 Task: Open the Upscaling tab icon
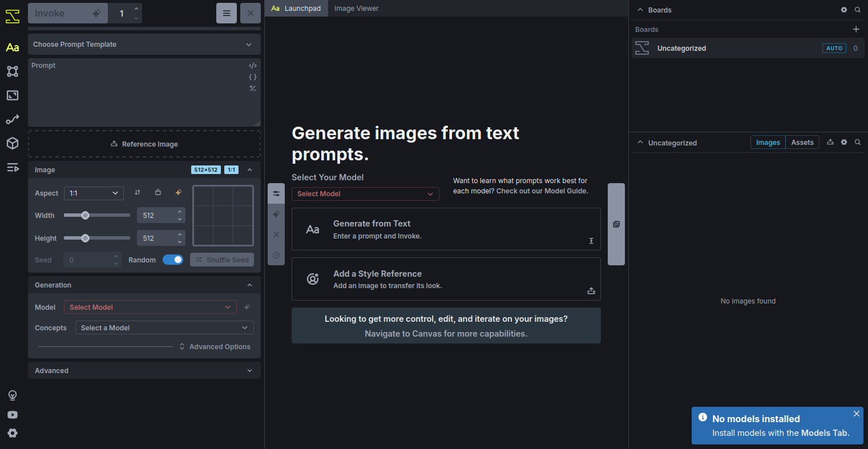tap(13, 95)
